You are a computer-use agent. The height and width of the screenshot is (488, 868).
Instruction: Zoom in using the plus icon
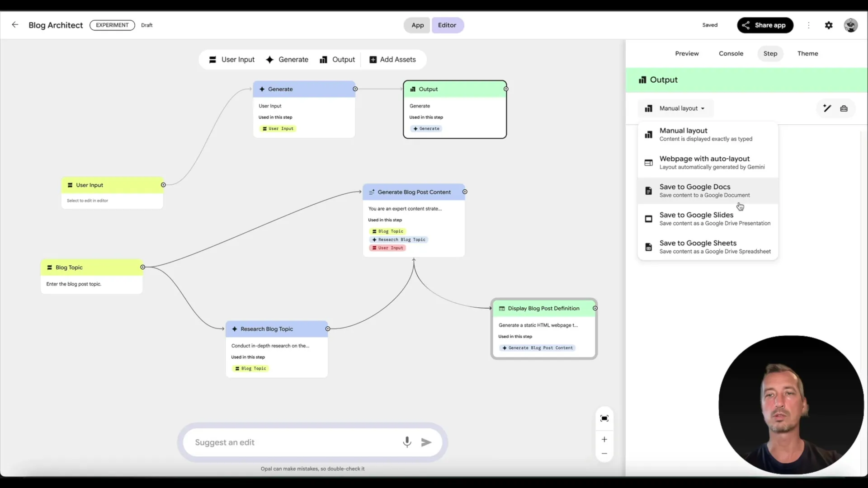[604, 439]
